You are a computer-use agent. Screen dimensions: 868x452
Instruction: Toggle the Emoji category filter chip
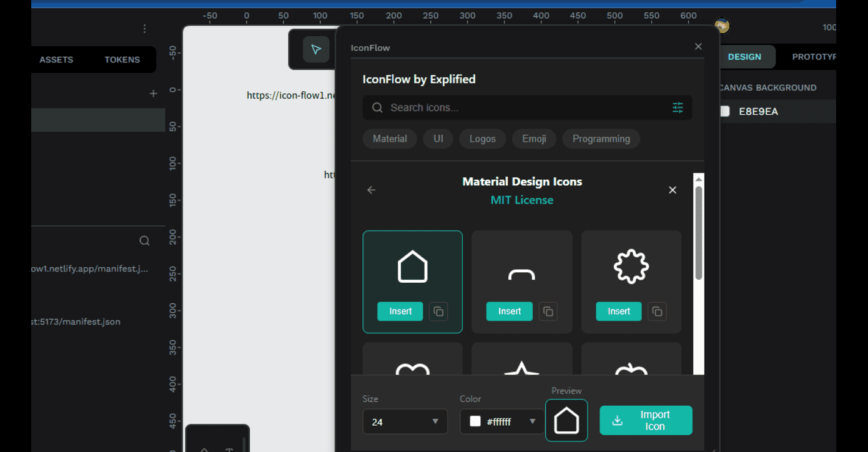[534, 139]
